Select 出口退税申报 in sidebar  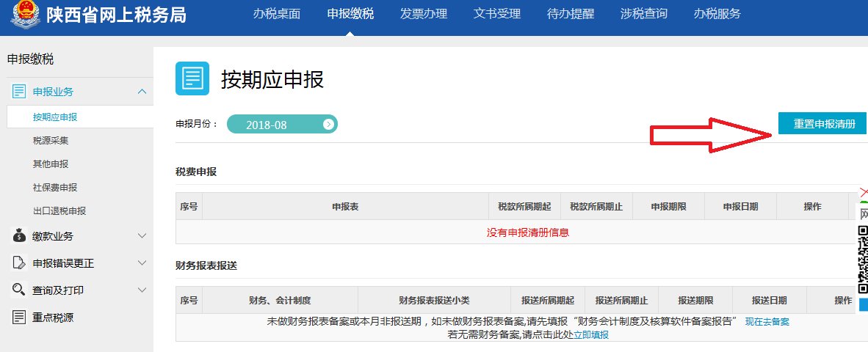tap(59, 211)
